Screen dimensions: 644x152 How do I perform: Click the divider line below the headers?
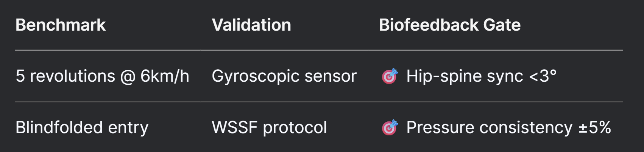point(319,50)
